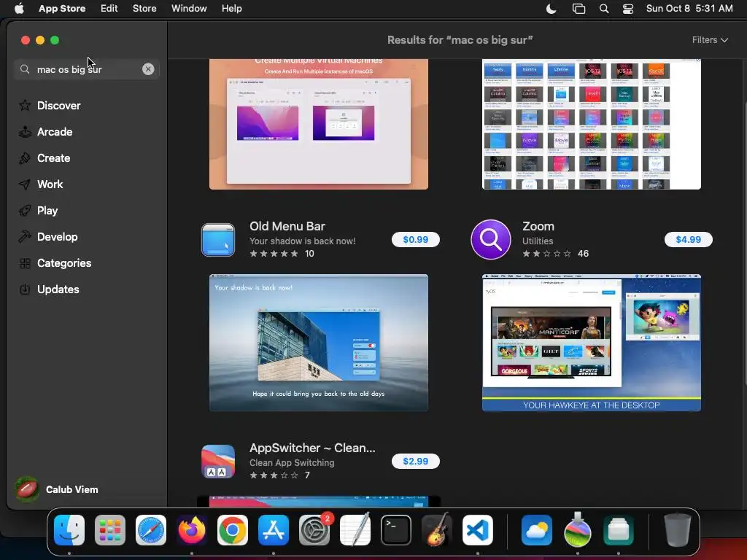747x560 pixels.
Task: Open Control Center in menu bar
Action: 628,9
